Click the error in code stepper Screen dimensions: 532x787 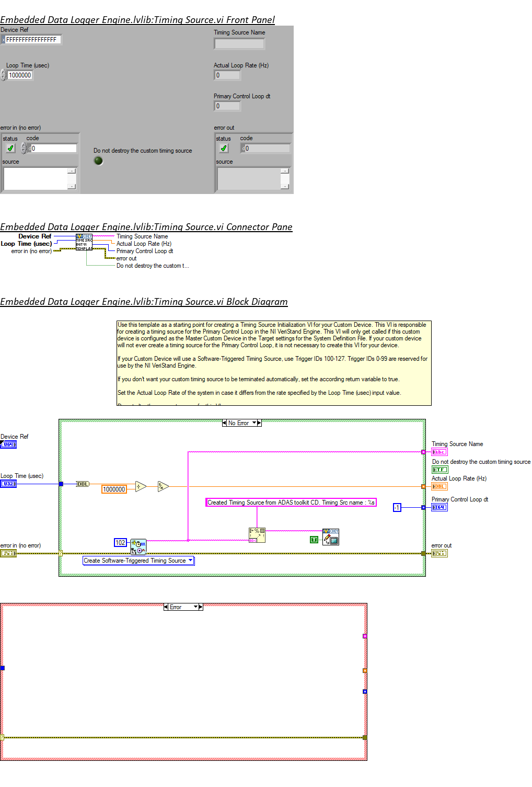tap(24, 149)
